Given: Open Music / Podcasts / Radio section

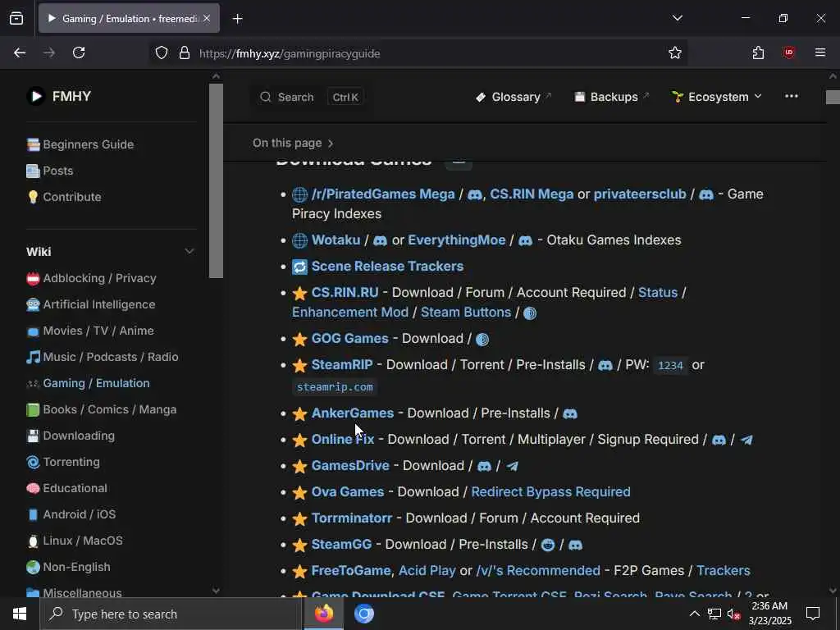Looking at the screenshot, I should [103, 357].
